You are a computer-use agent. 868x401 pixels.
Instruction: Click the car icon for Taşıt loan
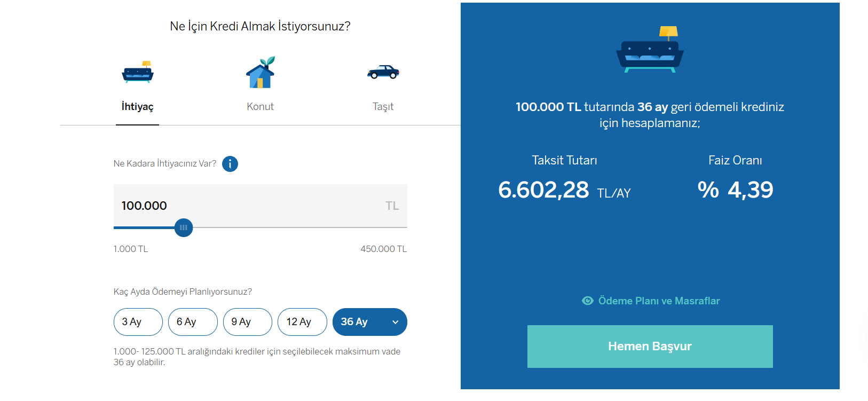point(383,72)
